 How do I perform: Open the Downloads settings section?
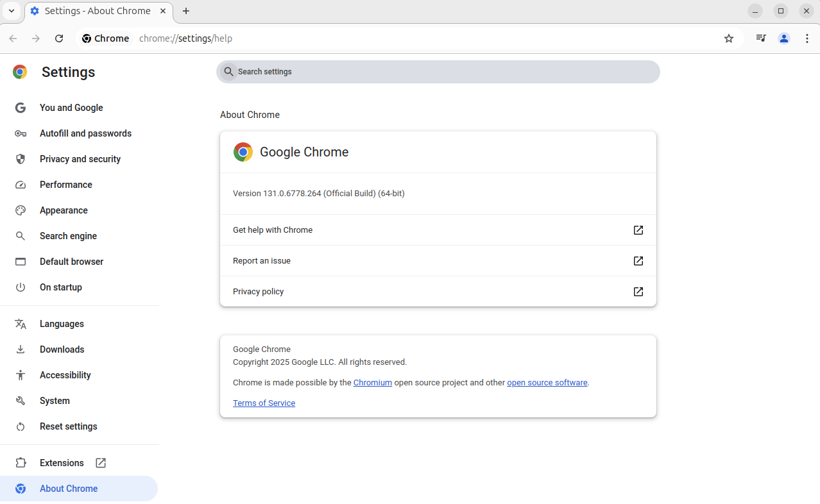tap(62, 349)
